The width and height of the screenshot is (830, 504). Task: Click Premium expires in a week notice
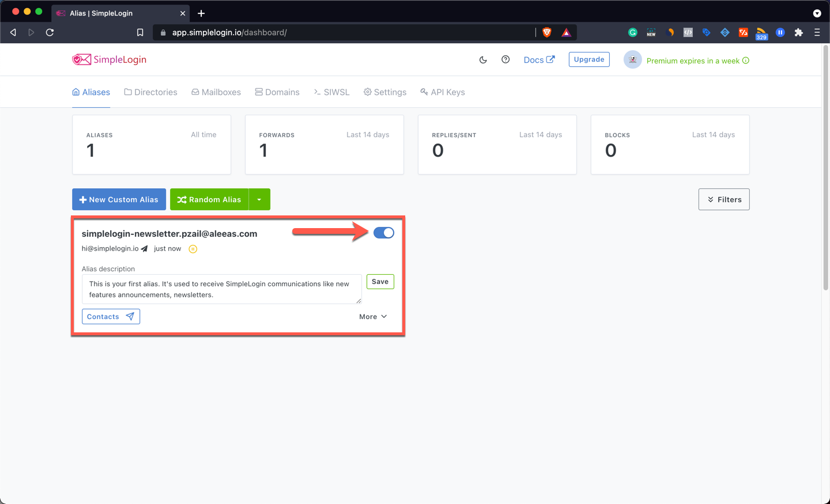[x=698, y=60]
